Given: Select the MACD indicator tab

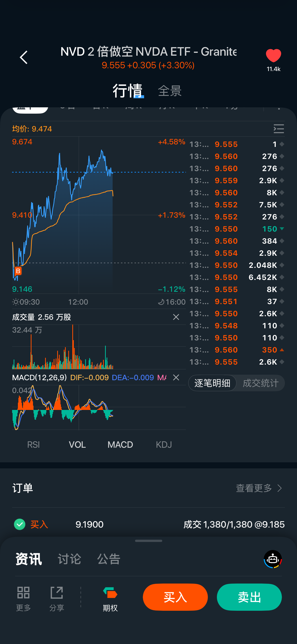Looking at the screenshot, I should point(120,445).
